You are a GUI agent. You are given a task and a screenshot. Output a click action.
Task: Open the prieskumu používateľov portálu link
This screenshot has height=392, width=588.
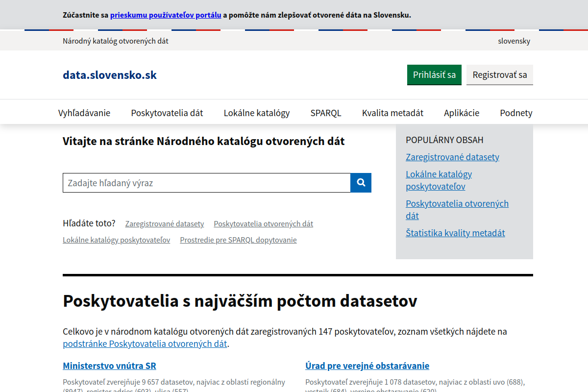pyautogui.click(x=166, y=15)
